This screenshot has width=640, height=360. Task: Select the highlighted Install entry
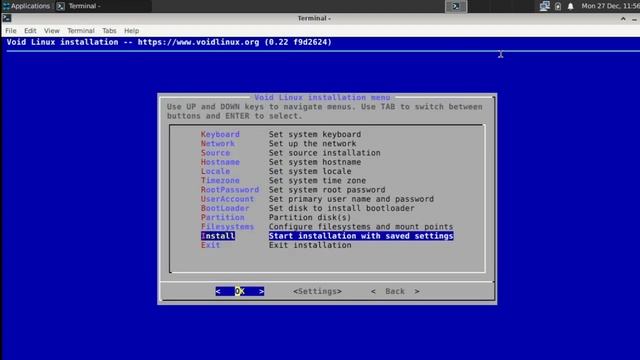pos(218,236)
